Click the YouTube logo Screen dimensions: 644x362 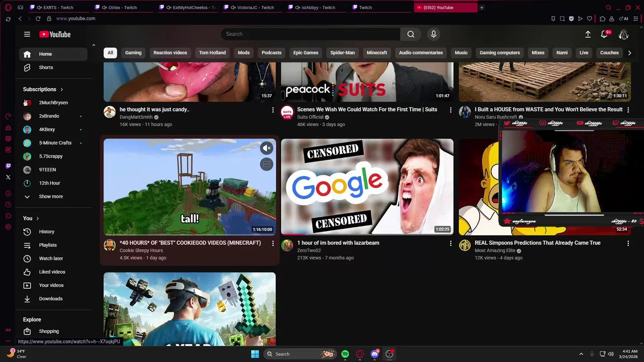55,34
